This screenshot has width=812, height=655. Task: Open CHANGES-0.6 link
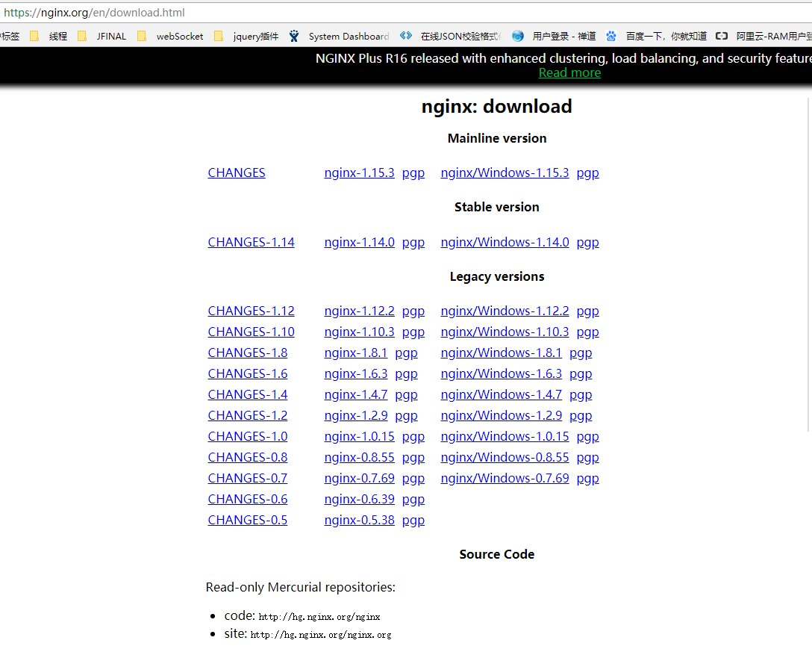pyautogui.click(x=248, y=500)
